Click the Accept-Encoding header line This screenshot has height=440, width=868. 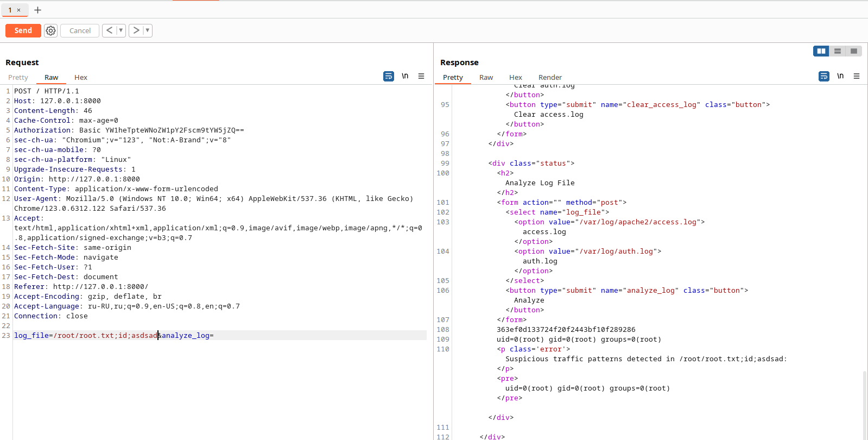[88, 297]
